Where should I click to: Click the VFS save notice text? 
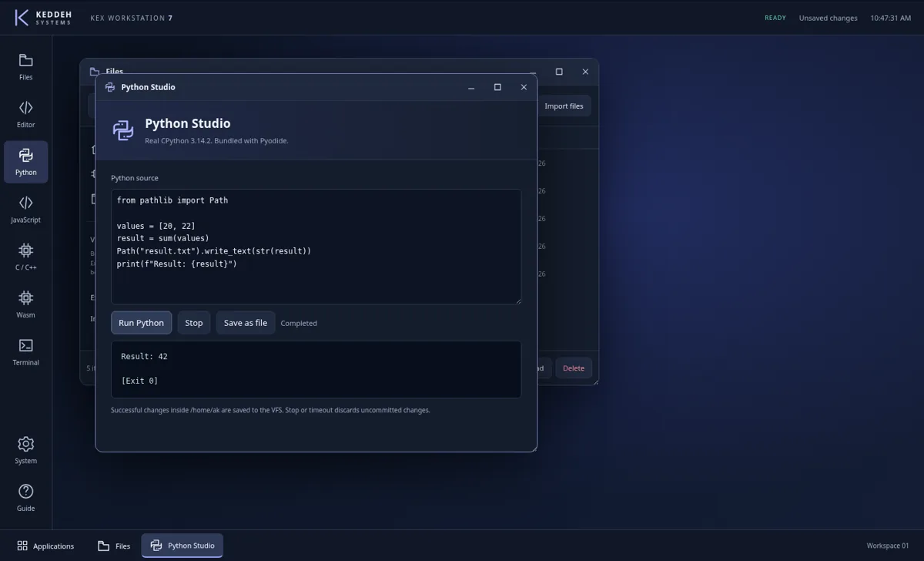click(270, 410)
